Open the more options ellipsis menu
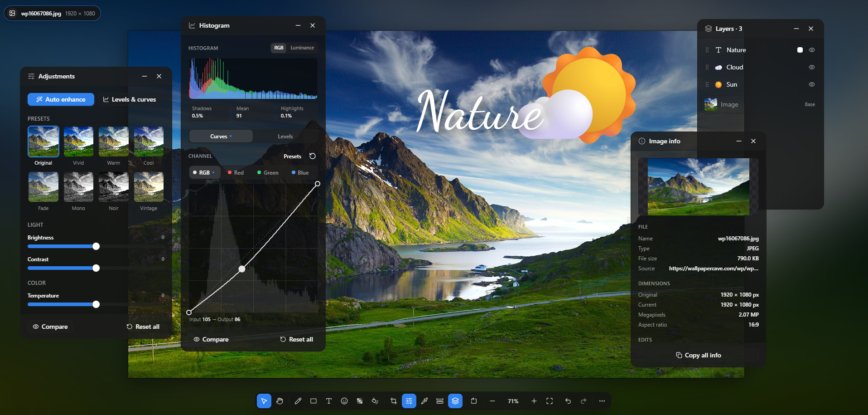This screenshot has width=868, height=415. click(602, 401)
